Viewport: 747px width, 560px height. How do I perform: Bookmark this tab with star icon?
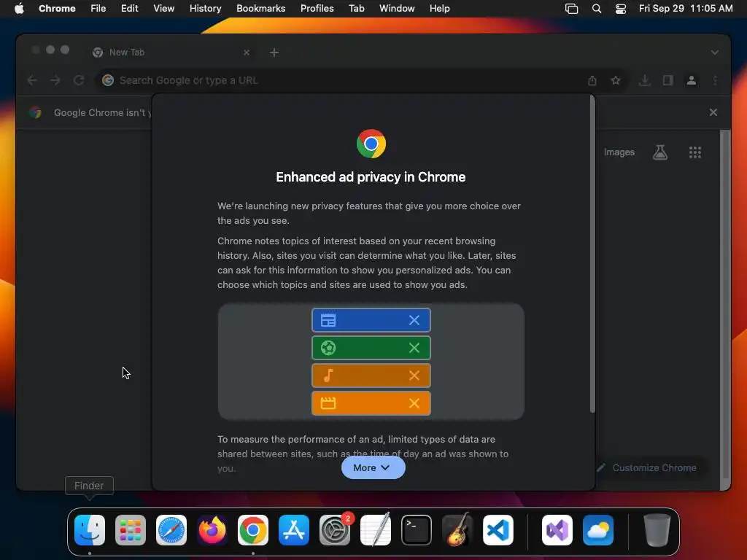[616, 80]
